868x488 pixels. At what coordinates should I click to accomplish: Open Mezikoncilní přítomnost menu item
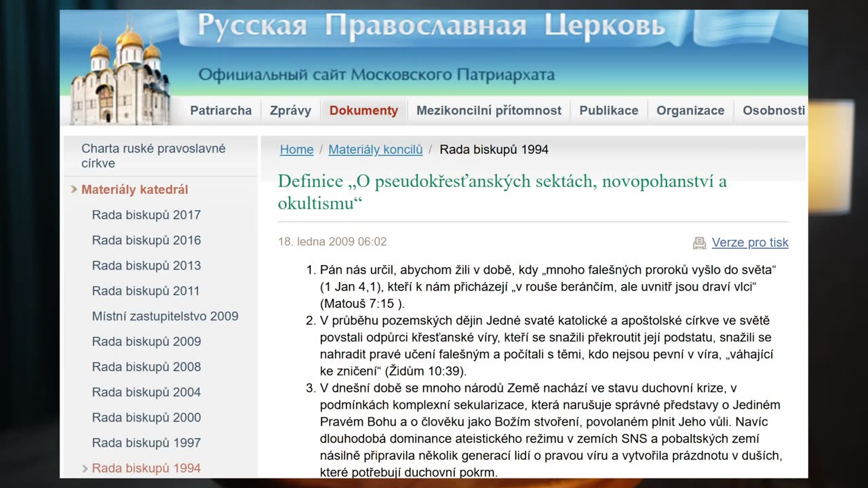(x=489, y=110)
